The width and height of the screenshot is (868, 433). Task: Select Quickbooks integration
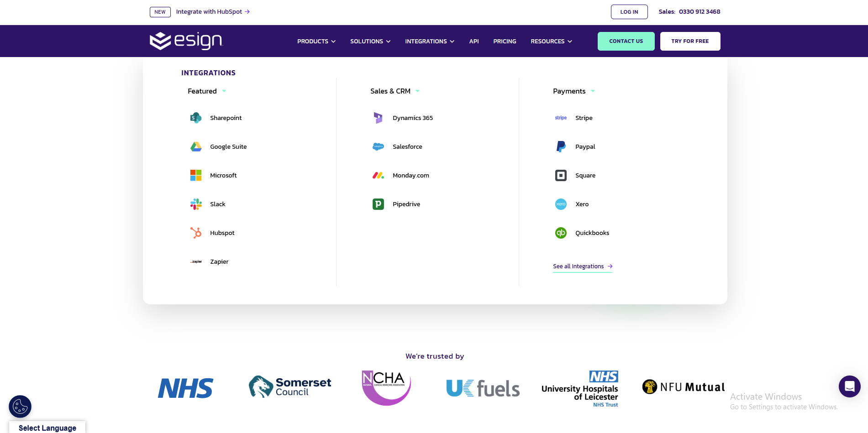point(592,233)
